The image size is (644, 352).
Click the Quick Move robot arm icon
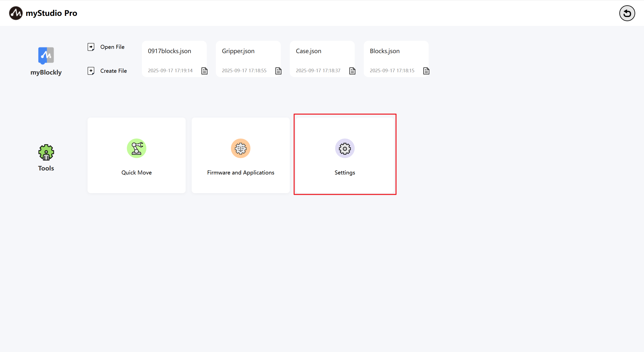(x=136, y=148)
